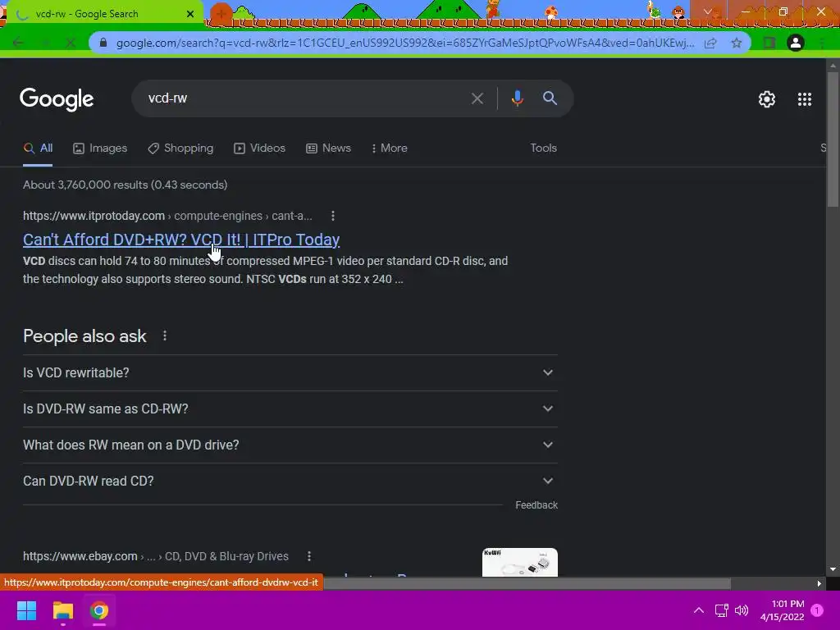Viewport: 840px width, 630px height.
Task: Expand 'Can DVD-RW read CD?' question
Action: (290, 481)
